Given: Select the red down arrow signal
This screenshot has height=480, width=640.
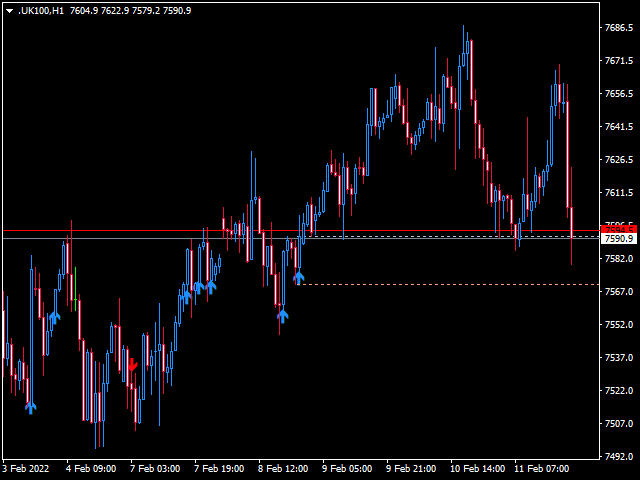Looking at the screenshot, I should point(132,364).
